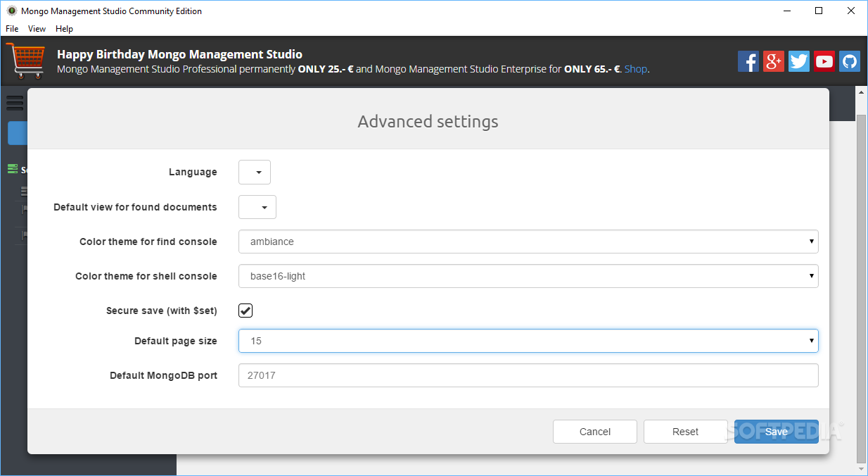Viewport: 868px width, 476px height.
Task: Open the Facebook page icon
Action: (x=748, y=61)
